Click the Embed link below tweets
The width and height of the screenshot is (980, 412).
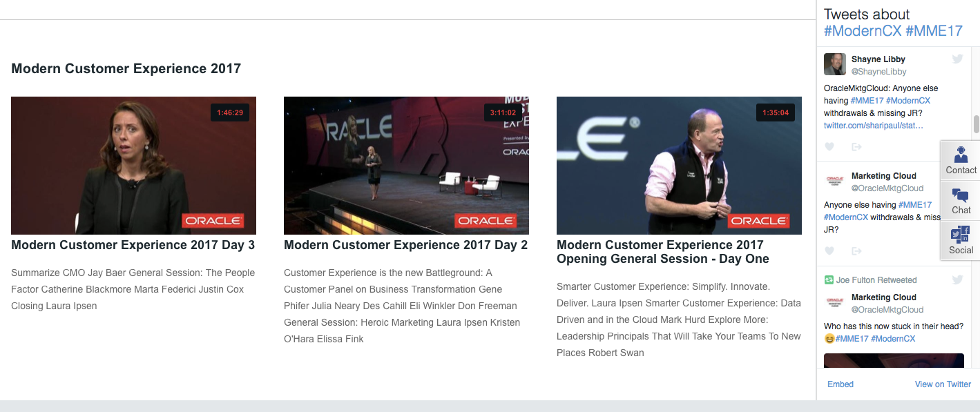pos(840,384)
